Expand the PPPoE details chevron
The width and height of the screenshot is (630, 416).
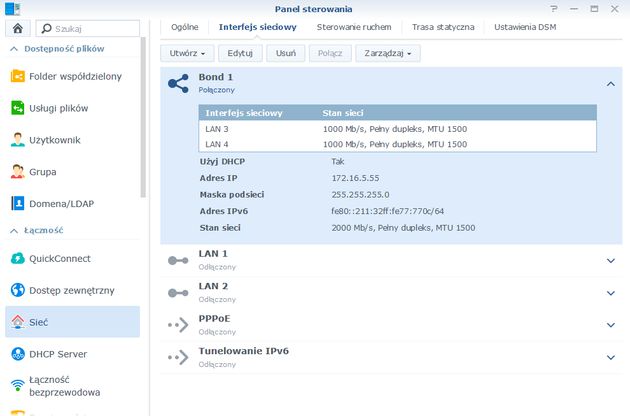[611, 325]
